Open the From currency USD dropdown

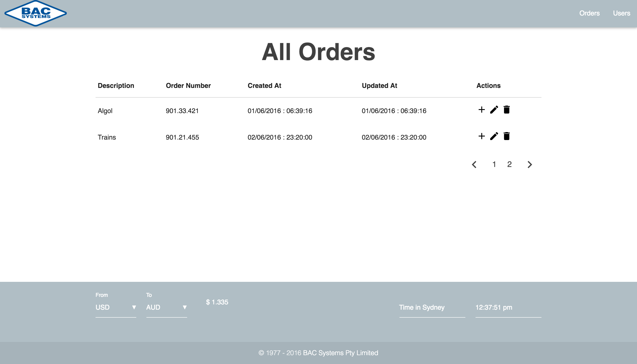(116, 307)
